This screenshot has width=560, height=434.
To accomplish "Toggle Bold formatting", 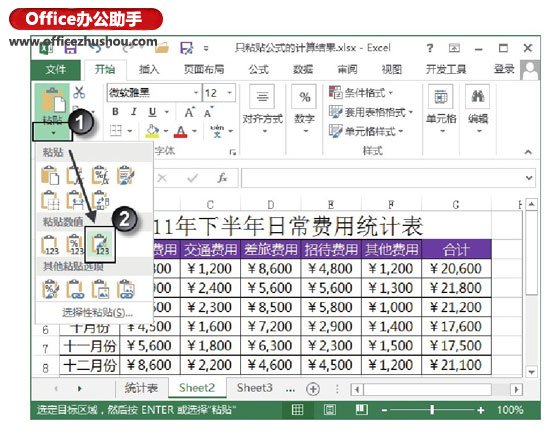I will tap(115, 112).
